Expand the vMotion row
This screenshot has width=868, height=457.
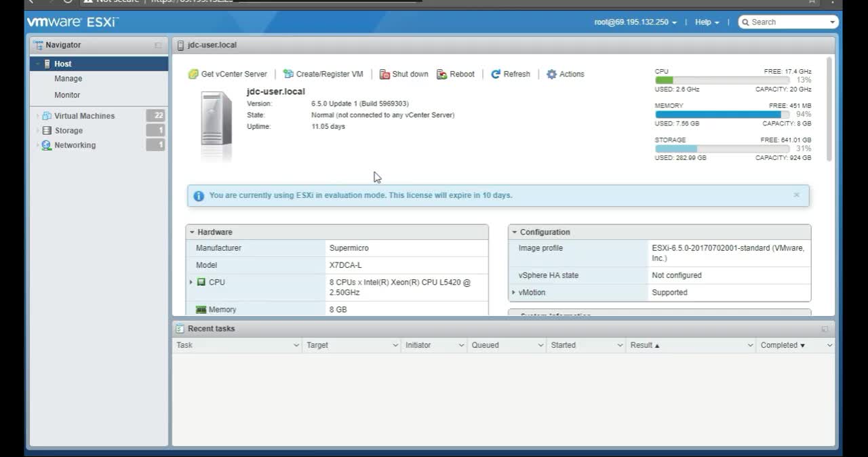point(513,292)
